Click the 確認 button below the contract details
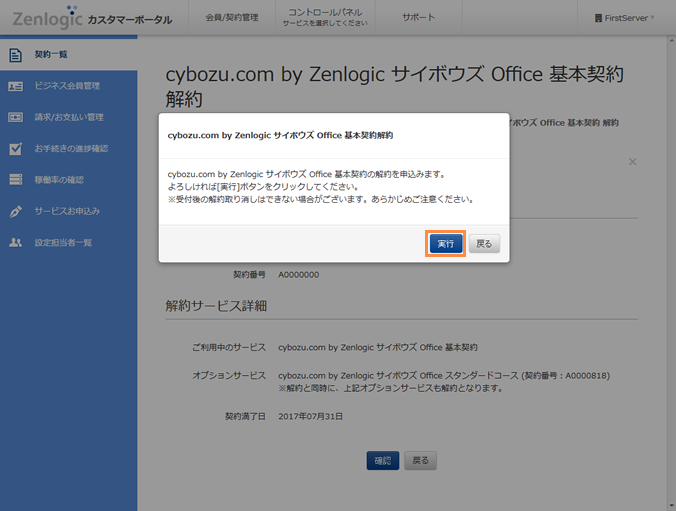Screen dimensions: 676x511 click(383, 461)
